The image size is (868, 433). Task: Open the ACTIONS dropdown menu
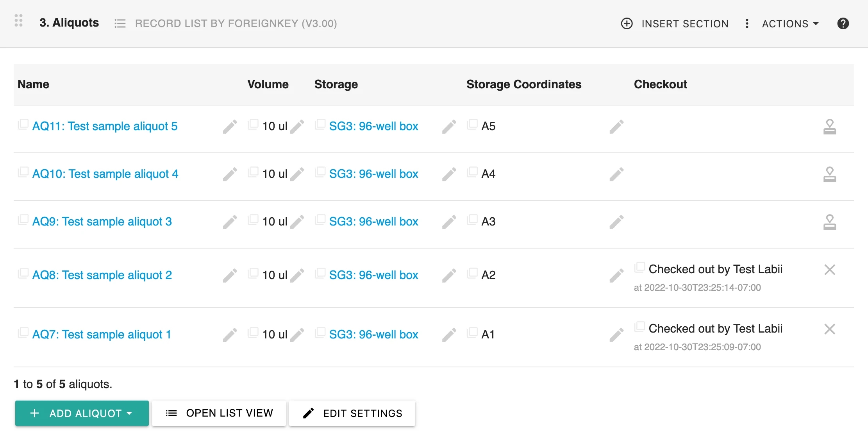tap(790, 23)
